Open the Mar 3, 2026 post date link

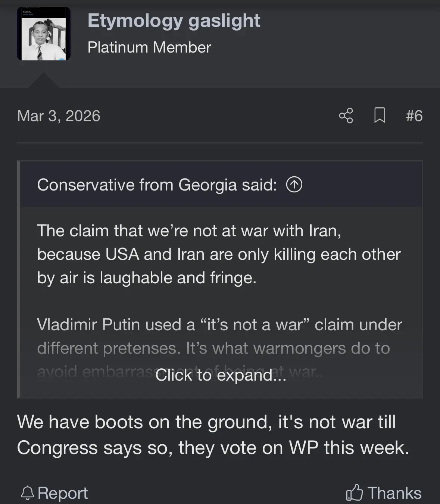59,116
